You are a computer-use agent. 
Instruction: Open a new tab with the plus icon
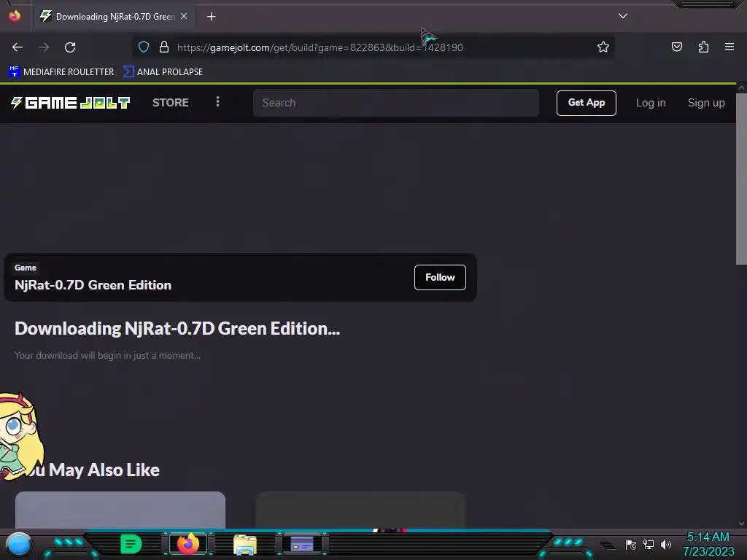(x=211, y=17)
